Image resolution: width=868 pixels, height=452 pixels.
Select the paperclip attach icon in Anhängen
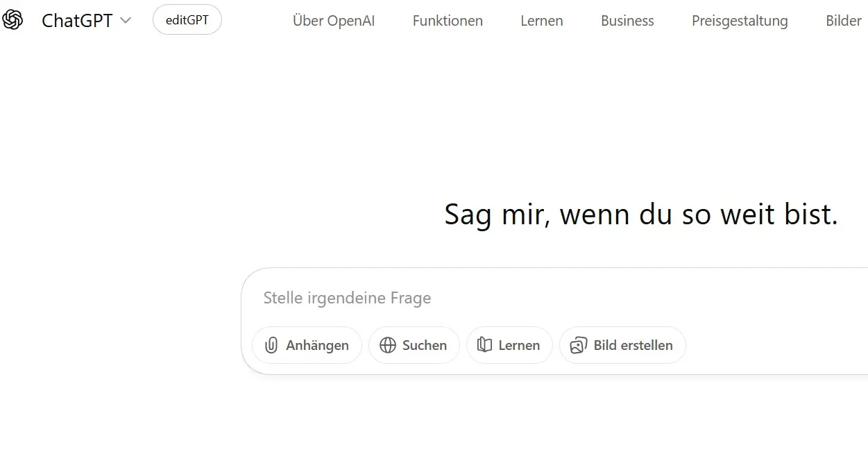point(271,345)
